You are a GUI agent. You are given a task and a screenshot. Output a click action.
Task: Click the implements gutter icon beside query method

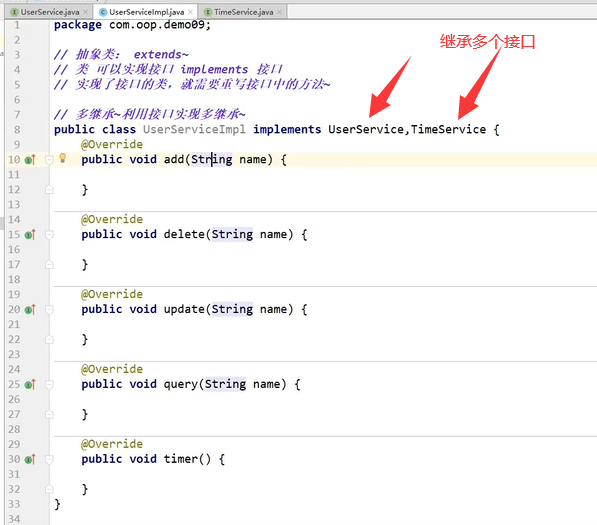[x=30, y=385]
